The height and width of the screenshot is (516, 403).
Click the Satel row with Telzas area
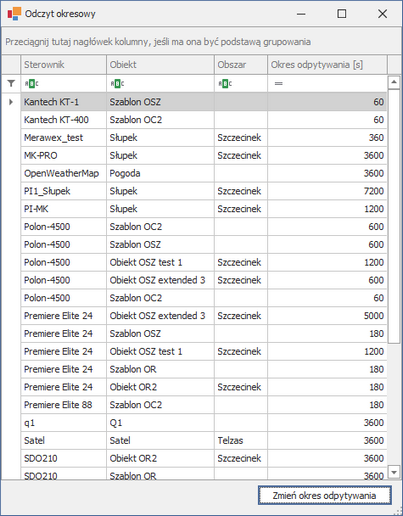(204, 440)
